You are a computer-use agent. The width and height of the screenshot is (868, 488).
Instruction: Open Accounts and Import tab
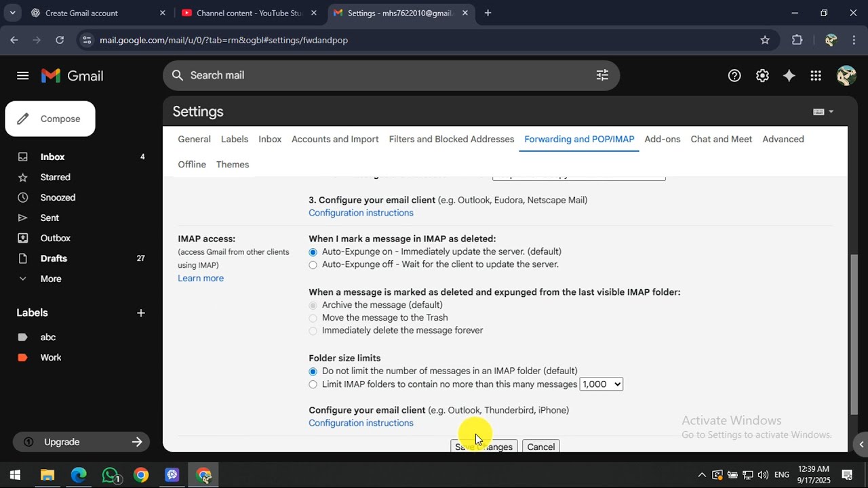pos(335,139)
